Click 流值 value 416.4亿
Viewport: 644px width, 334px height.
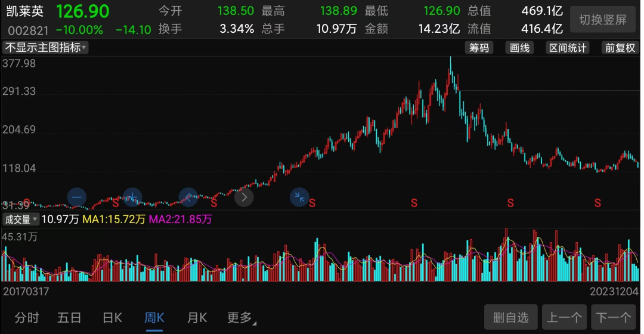coord(542,29)
